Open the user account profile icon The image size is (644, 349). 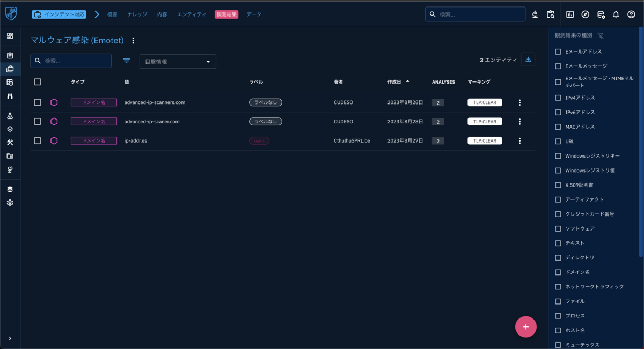[631, 14]
